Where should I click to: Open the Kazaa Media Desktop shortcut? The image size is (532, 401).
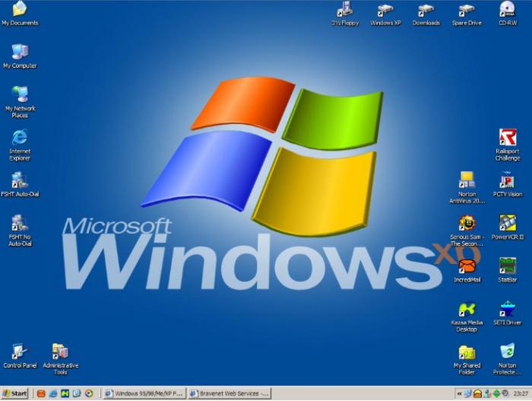[x=467, y=317]
